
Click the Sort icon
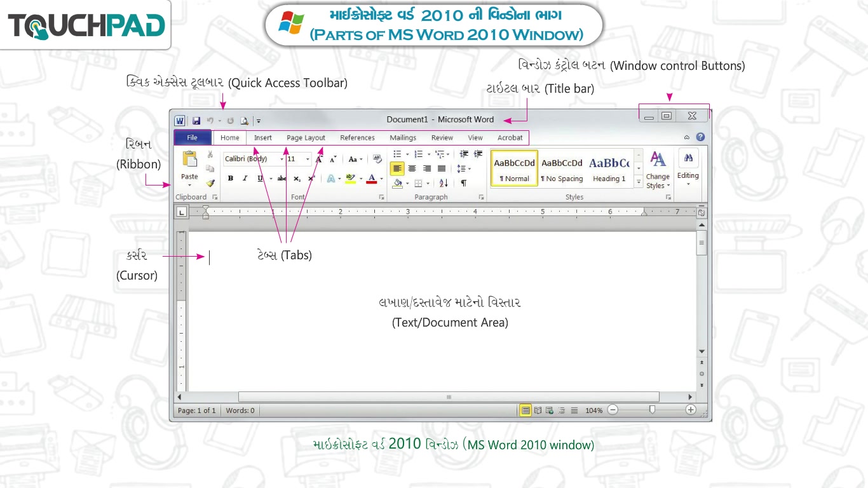444,183
